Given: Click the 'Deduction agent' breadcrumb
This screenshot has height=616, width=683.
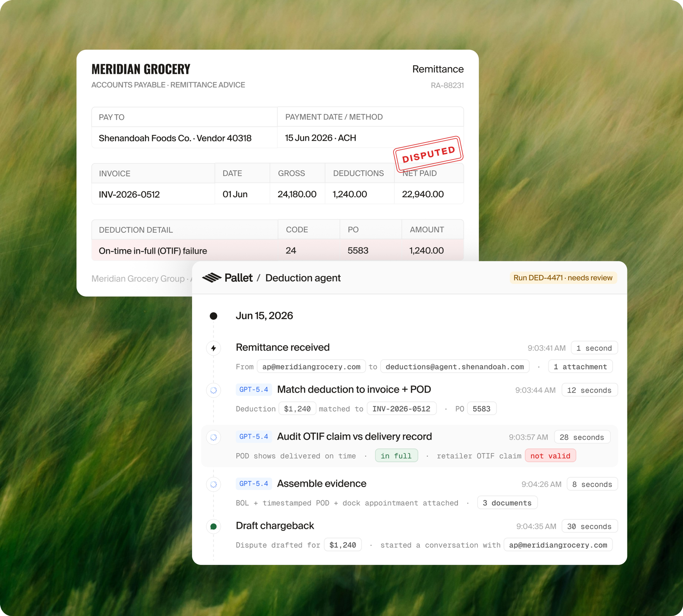Looking at the screenshot, I should coord(303,278).
